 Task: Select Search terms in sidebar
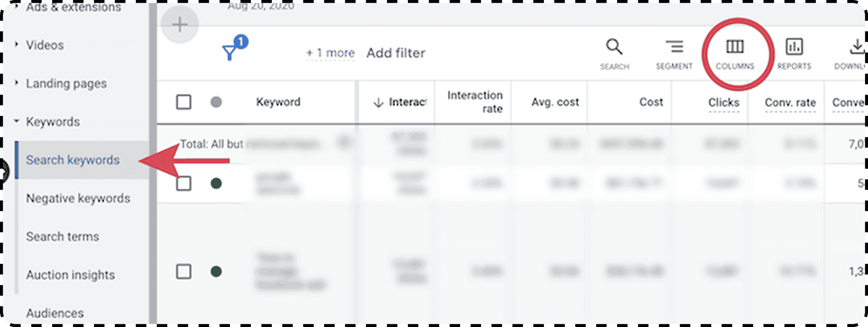pos(63,237)
